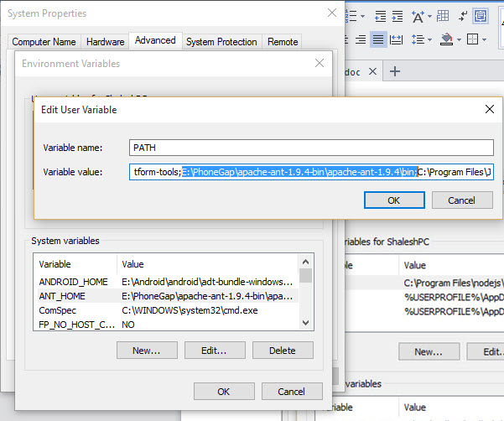The image size is (504, 421).
Task: Toggle the highlighted paragraph layout icon
Action: pyautogui.click(x=481, y=16)
